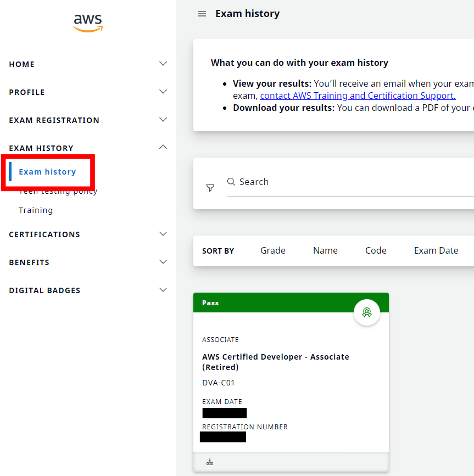Click the AWS logo
Viewport: 474px width, 476px height.
tap(88, 23)
